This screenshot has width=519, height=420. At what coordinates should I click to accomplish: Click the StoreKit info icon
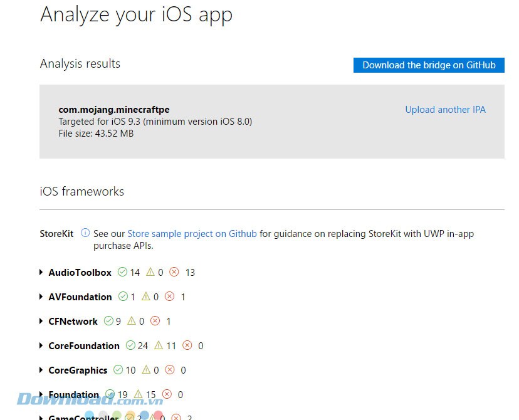click(x=85, y=233)
